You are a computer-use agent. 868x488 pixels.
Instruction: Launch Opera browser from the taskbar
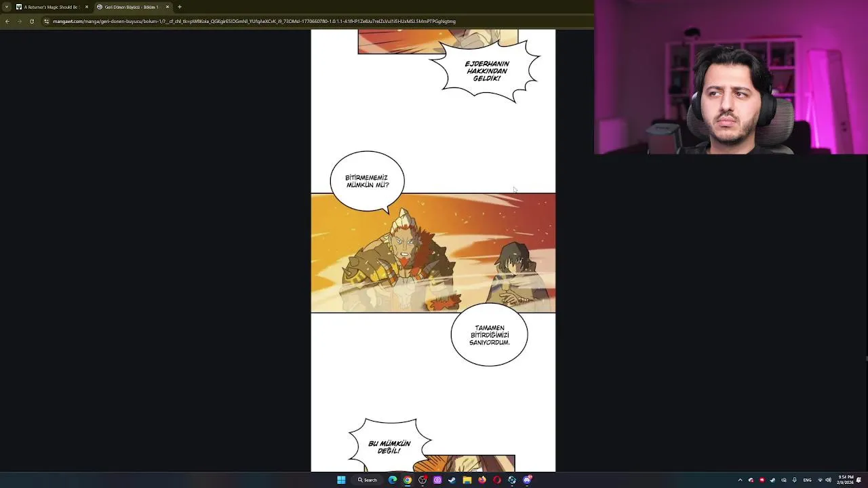tap(497, 480)
